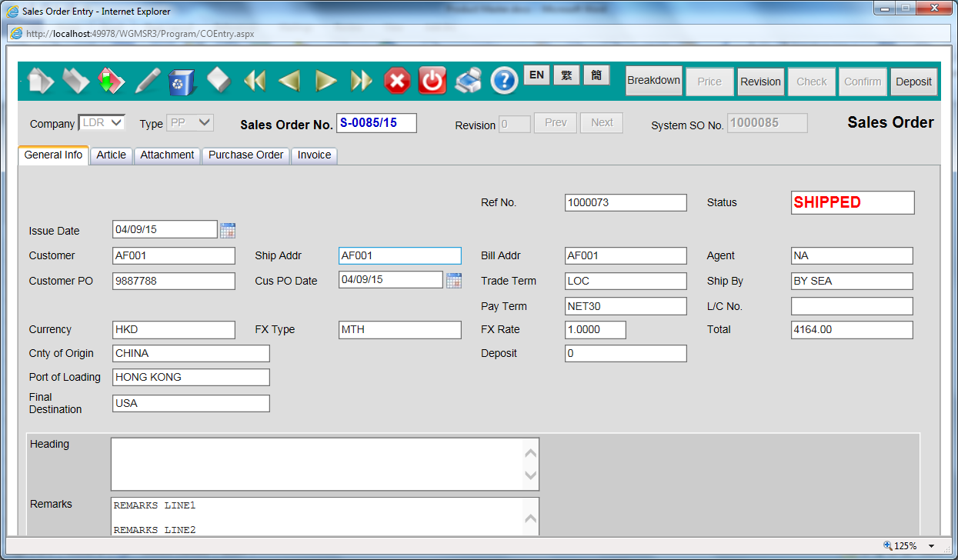This screenshot has width=958, height=560.
Task: Switch language to Simplified Chinese (簡)
Action: click(x=596, y=75)
